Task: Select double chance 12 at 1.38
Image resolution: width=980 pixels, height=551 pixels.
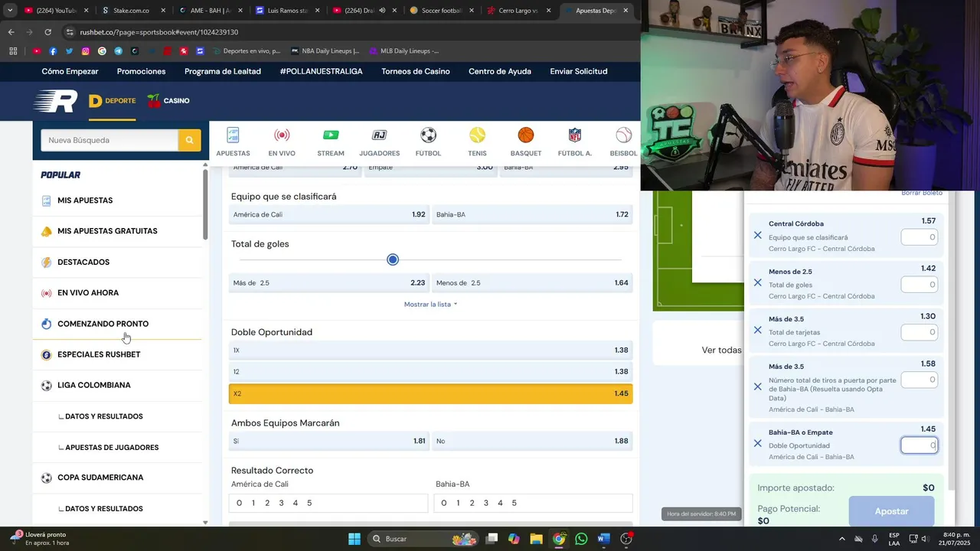Action: (430, 372)
